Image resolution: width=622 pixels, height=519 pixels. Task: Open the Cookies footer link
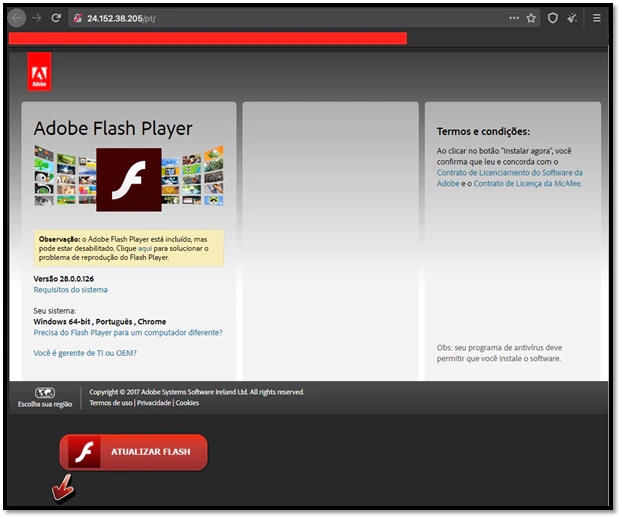tap(187, 403)
